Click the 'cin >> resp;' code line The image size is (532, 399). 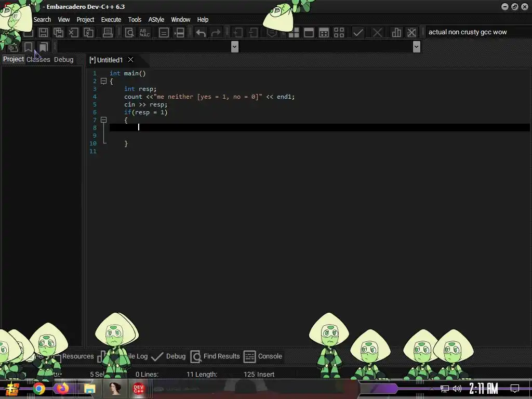(x=145, y=104)
